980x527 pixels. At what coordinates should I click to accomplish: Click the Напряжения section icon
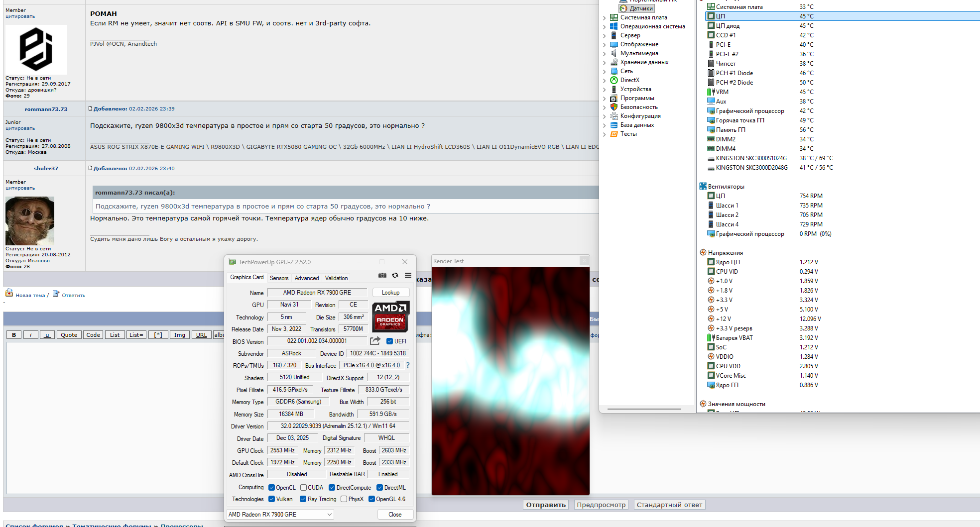point(703,252)
